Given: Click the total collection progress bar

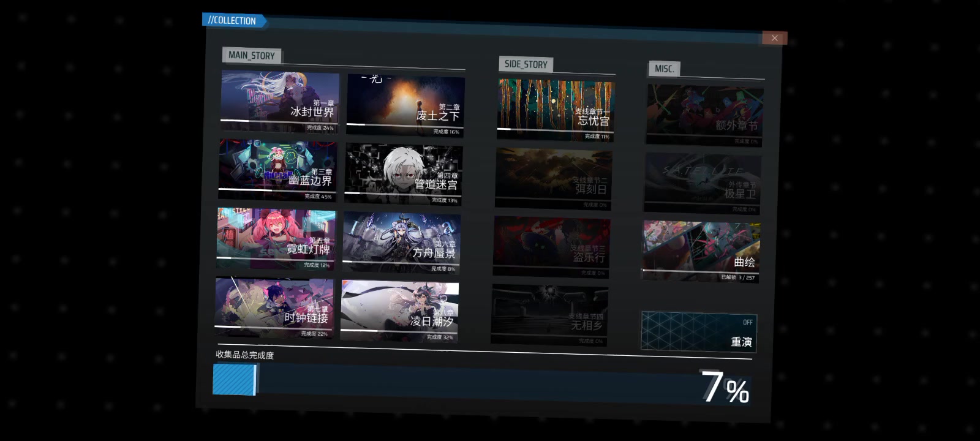Looking at the screenshot, I should point(481,382).
